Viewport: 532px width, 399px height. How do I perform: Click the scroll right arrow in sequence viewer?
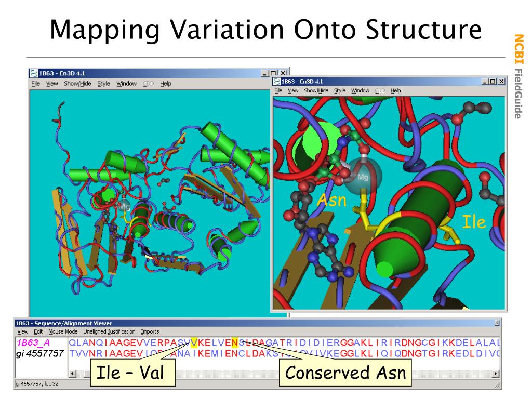(496, 374)
